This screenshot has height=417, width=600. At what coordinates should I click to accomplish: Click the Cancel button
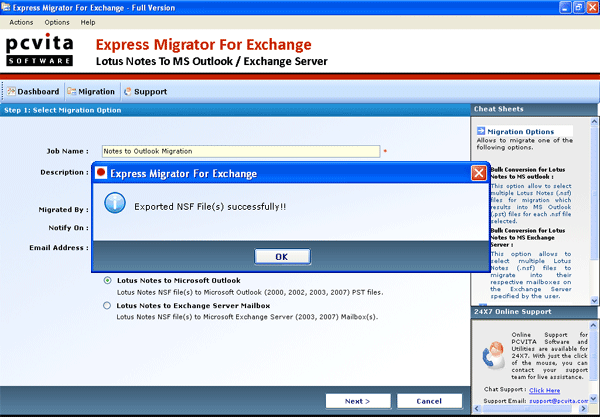click(x=427, y=400)
